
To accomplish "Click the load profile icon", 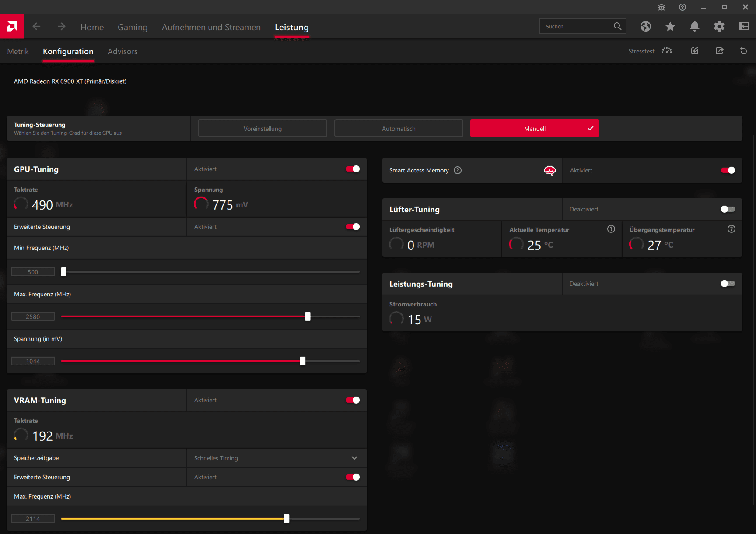I will tap(695, 51).
